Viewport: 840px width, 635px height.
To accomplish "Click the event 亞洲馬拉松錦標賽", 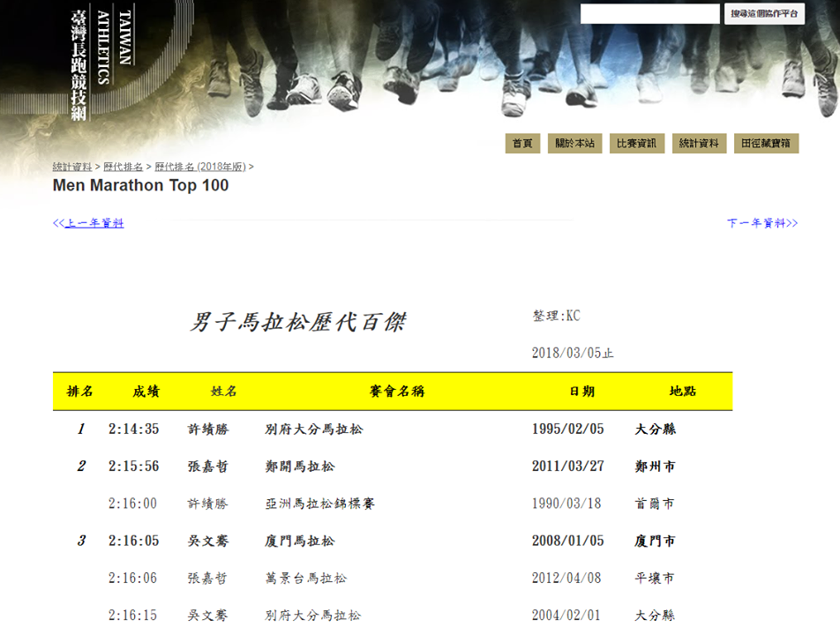I will click(319, 504).
